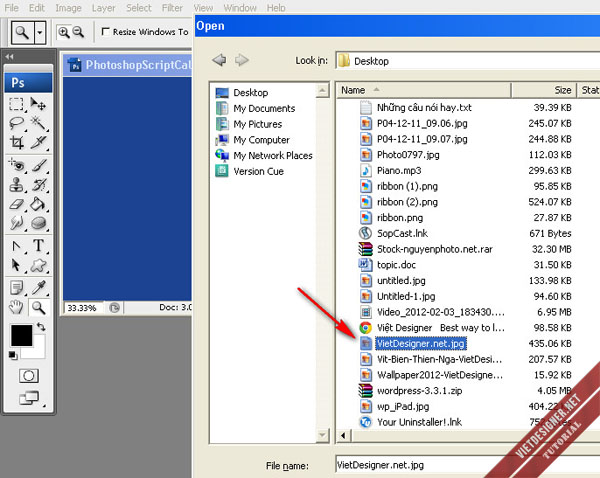Select the Rectangular Marquee tool
The width and height of the screenshot is (600, 478).
click(16, 104)
